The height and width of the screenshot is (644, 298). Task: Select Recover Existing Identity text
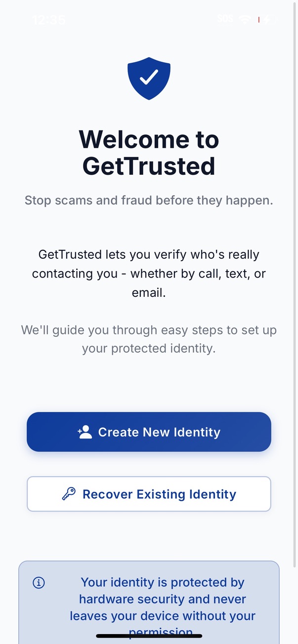coord(159,494)
